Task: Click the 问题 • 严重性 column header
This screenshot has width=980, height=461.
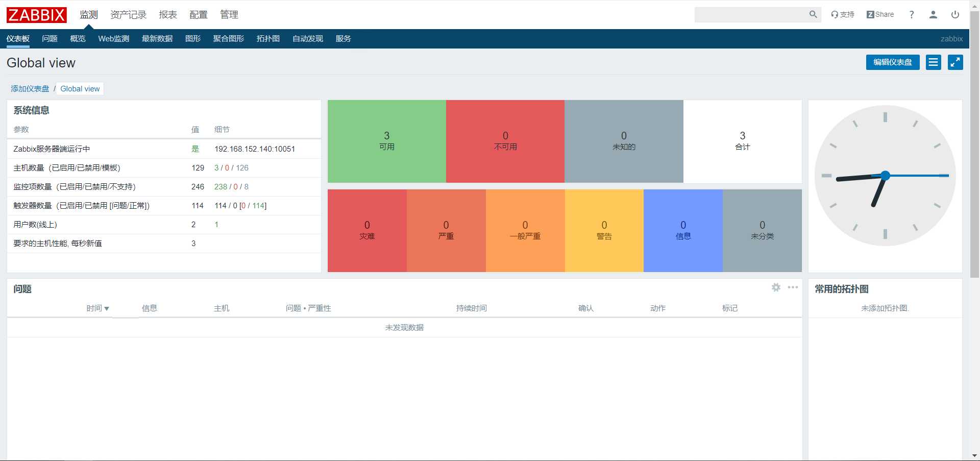Action: (x=308, y=308)
